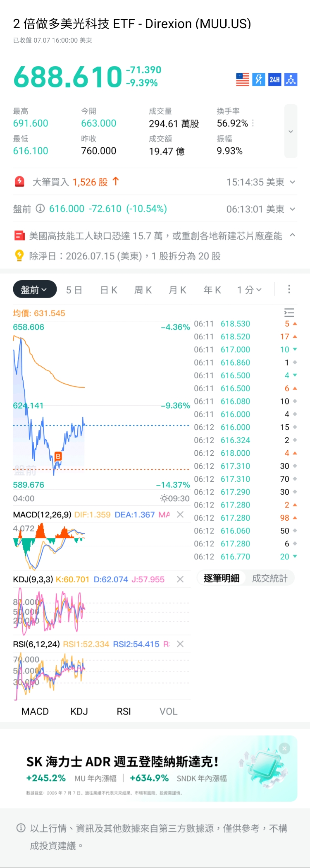Tap the info icon beside 盤前
The image size is (310, 868).
(40, 209)
